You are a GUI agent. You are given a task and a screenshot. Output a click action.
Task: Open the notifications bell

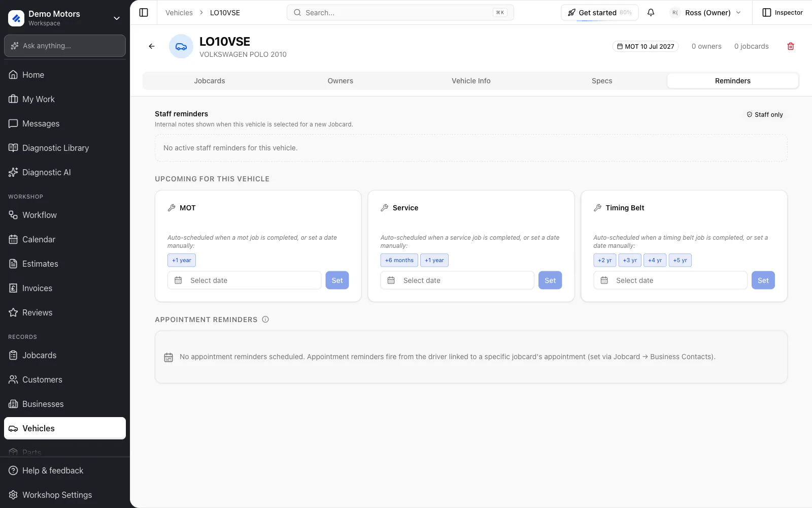651,13
